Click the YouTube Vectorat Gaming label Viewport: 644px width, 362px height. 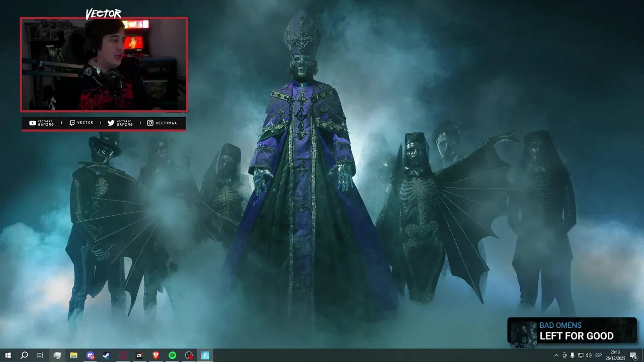(x=41, y=123)
